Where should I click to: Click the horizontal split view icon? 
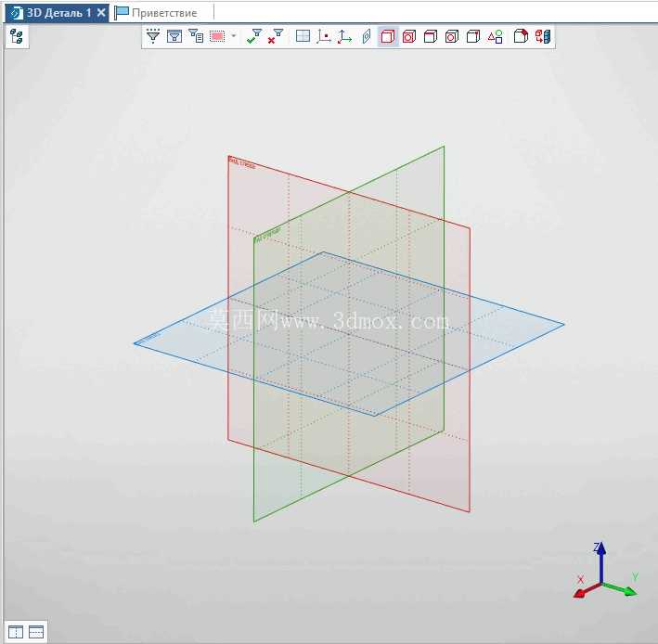[x=36, y=632]
